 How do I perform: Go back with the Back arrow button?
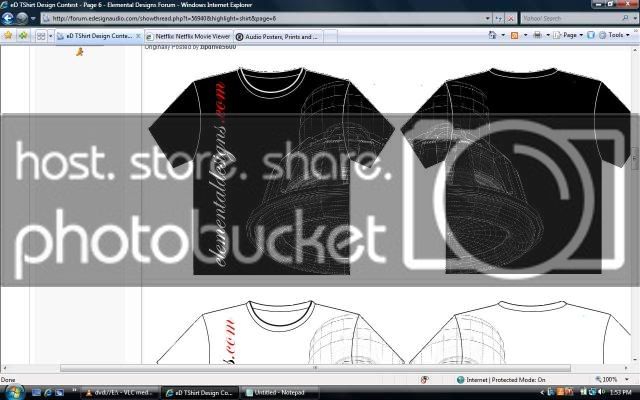pos(8,18)
